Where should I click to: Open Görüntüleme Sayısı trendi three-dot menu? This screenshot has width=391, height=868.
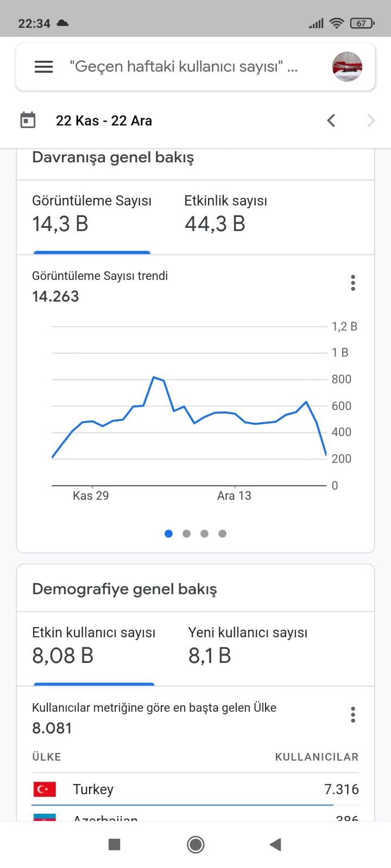[x=353, y=283]
